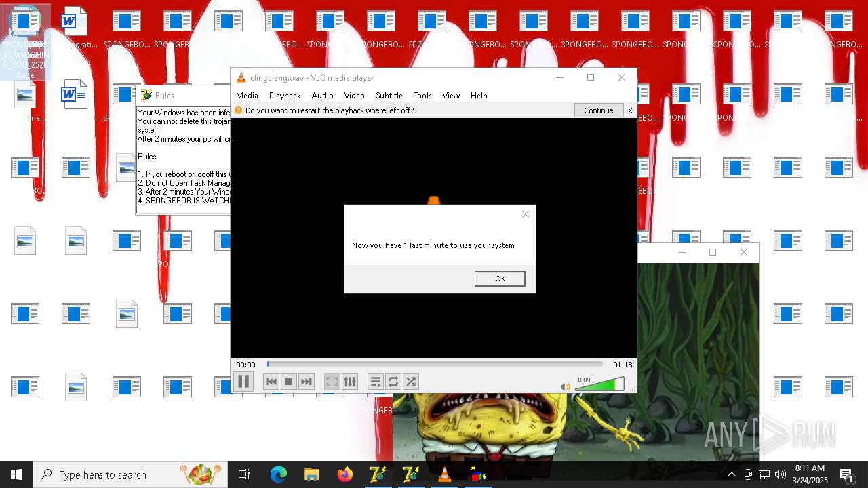Image resolution: width=868 pixels, height=488 pixels.
Task: Toggle the VLC playlist view
Action: (376, 382)
